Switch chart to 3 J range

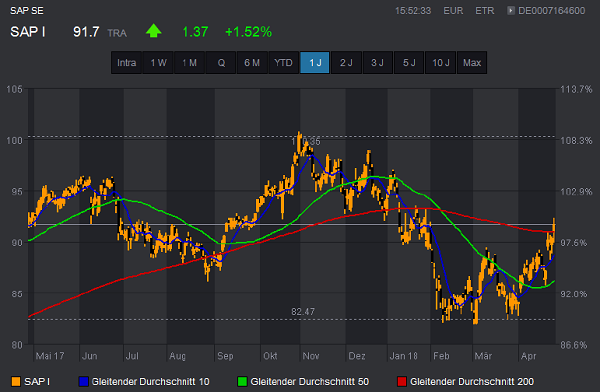point(378,62)
